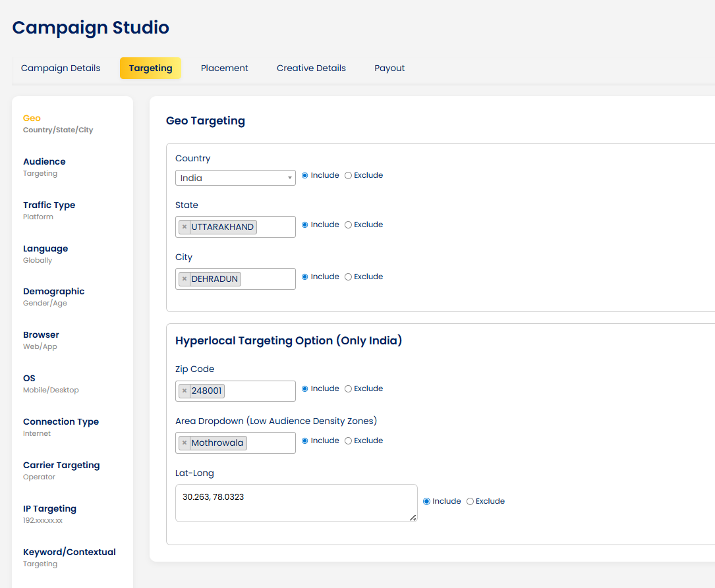Select Include for Area Dropdown
This screenshot has width=715, height=588.
click(304, 441)
